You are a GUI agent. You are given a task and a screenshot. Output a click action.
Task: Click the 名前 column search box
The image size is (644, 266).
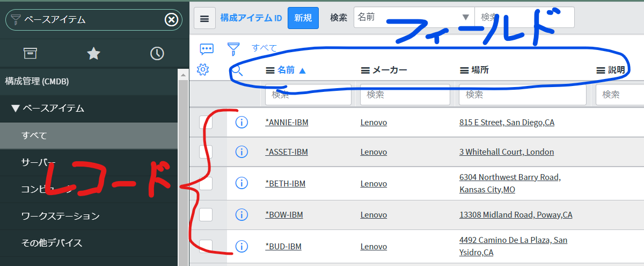[x=308, y=95]
